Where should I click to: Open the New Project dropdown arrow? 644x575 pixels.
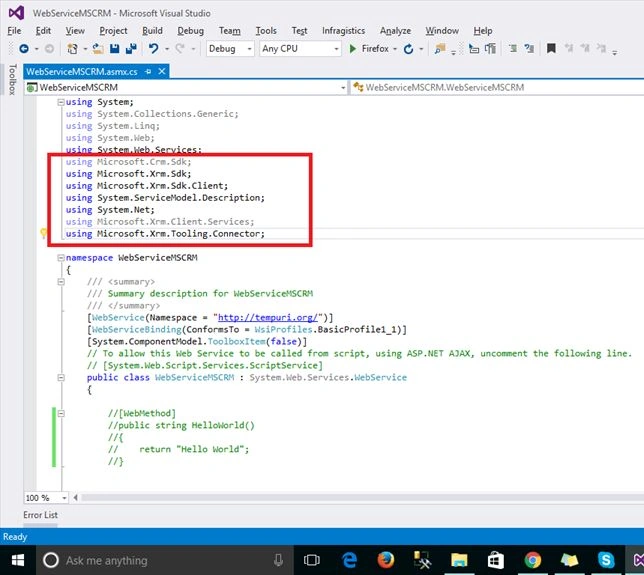point(85,49)
